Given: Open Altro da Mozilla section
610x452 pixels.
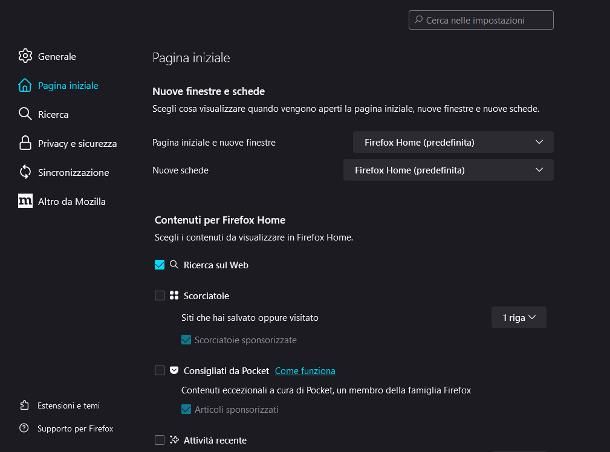Looking at the screenshot, I should click(61, 201).
